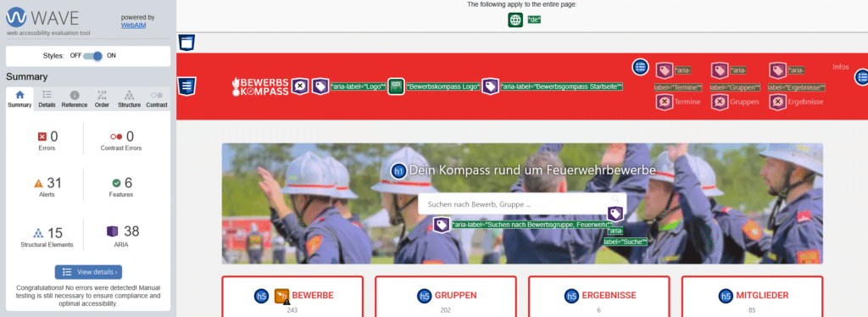
Task: Click the skipped heading alert icon by BEWERBE
Action: (282, 296)
